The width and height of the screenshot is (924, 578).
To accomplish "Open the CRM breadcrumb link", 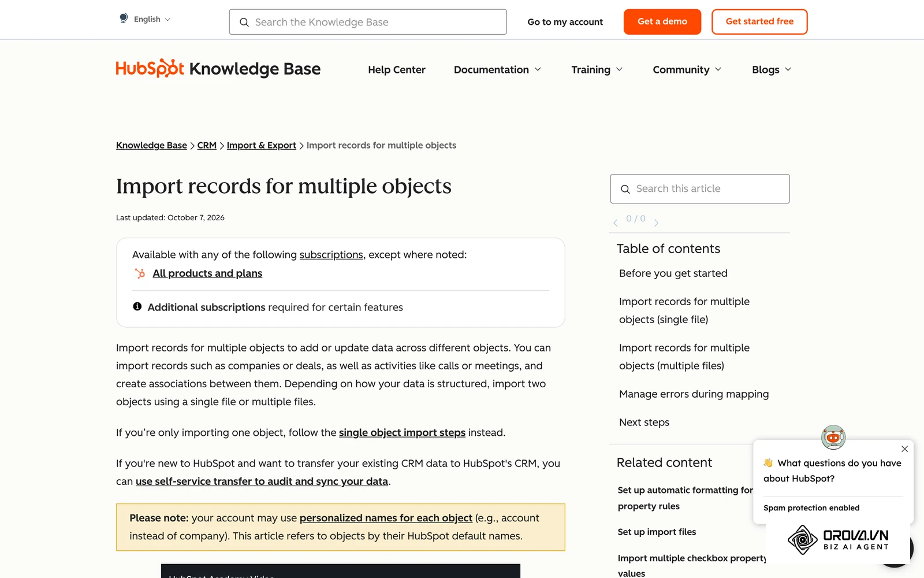I will [207, 145].
